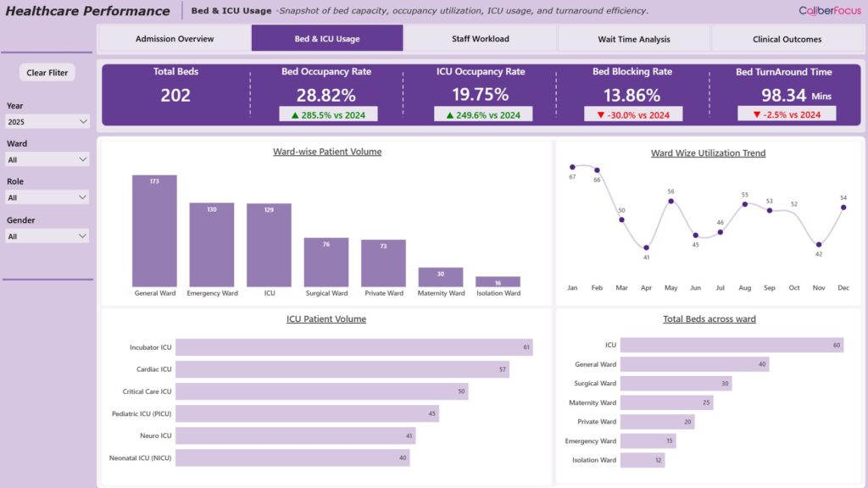
Task: Expand the Gender filter dropdown
Action: pos(47,236)
